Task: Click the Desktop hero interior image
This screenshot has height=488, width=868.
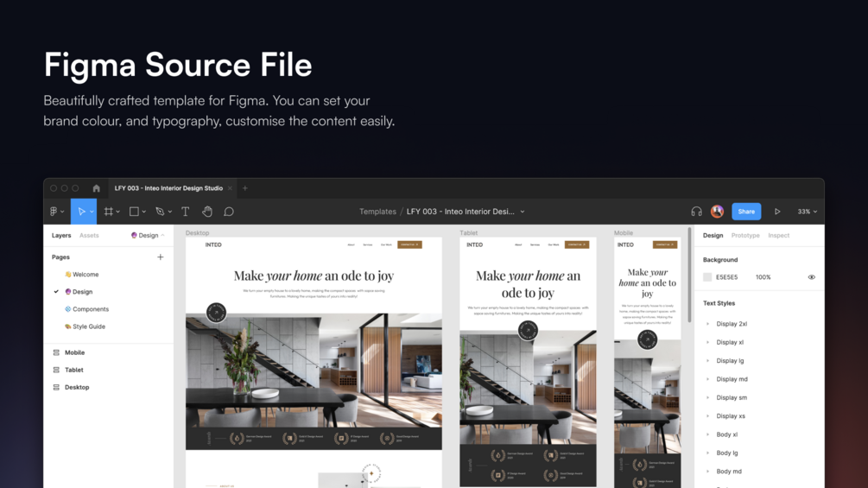Action: click(x=314, y=371)
